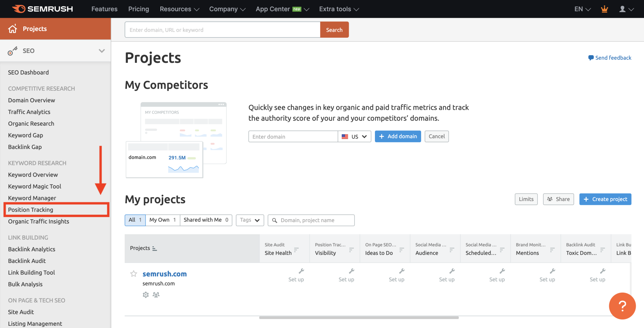Viewport: 644px width, 328px height.
Task: Collapse the SEO sidebar section
Action: click(x=102, y=51)
